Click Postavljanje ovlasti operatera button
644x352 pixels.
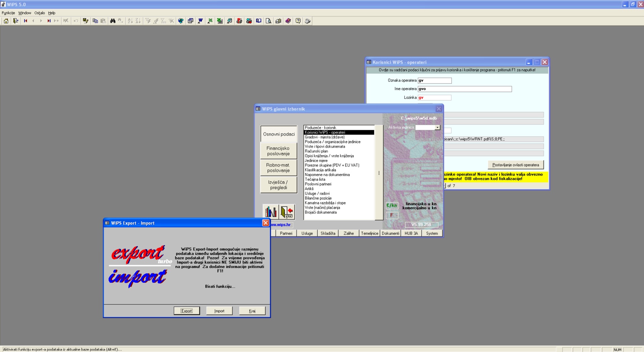(516, 165)
